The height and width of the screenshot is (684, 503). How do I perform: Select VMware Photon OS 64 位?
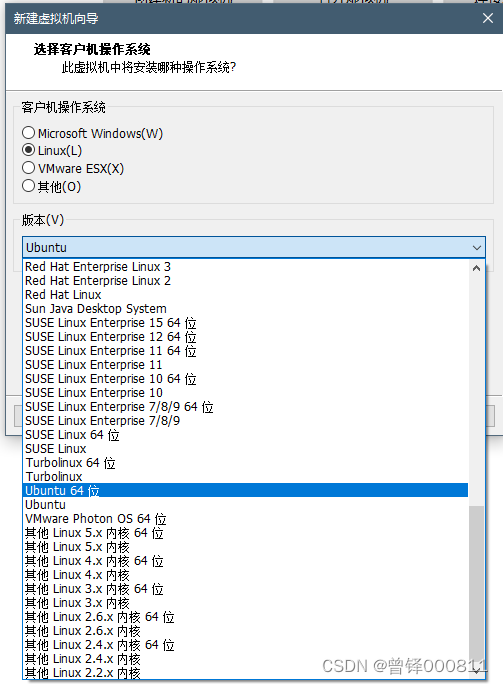245,519
